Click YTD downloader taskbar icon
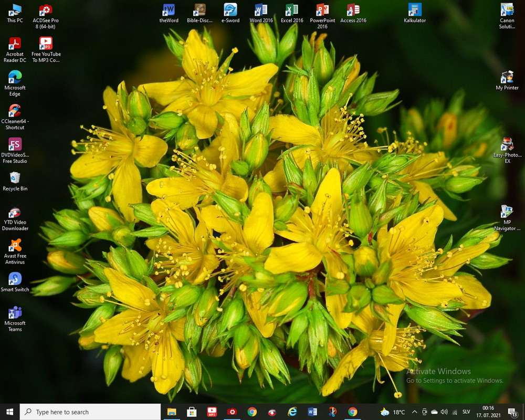Viewport: 525px width, 420px height. point(272,412)
